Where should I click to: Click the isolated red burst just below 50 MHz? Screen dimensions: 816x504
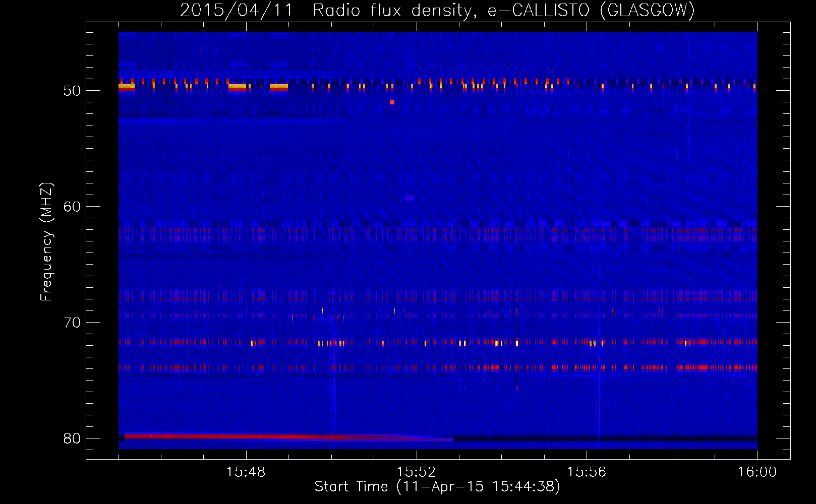[392, 102]
